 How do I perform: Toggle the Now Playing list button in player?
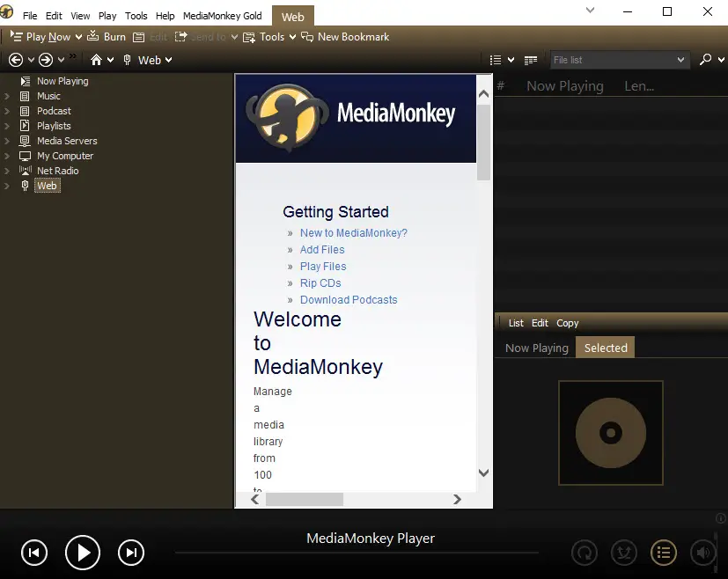point(664,553)
